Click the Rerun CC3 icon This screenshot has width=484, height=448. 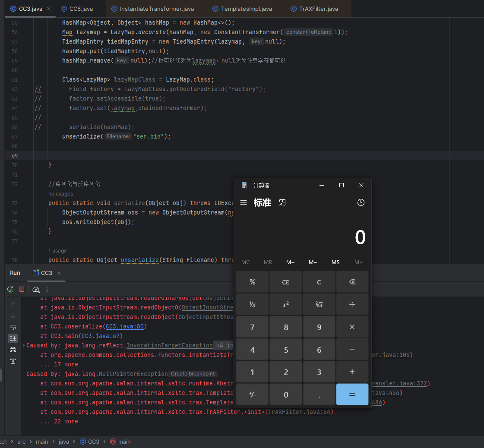tap(10, 290)
